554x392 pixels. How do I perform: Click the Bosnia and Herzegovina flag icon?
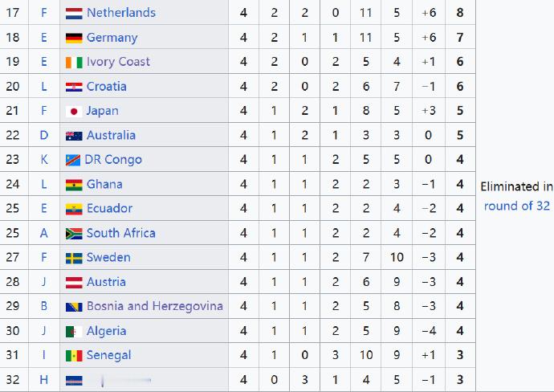coord(74,307)
